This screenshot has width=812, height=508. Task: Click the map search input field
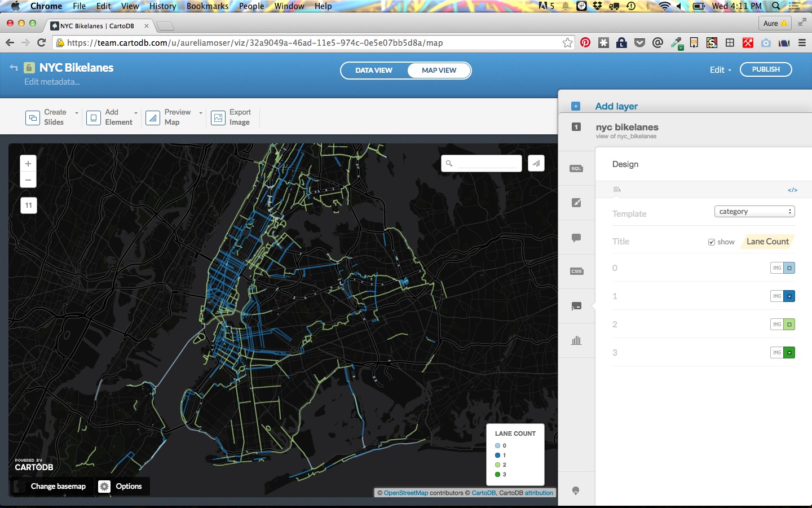coord(482,163)
